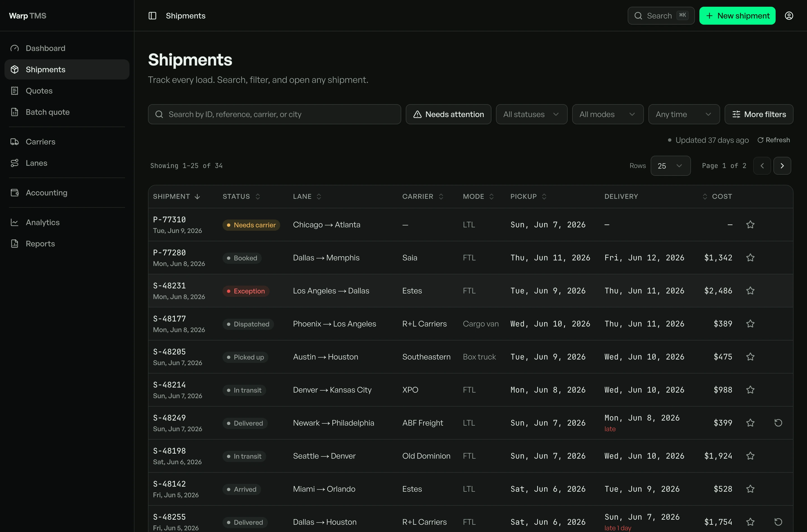The image size is (807, 532).
Task: Click the rebook icon for S-48255
Action: tap(778, 522)
